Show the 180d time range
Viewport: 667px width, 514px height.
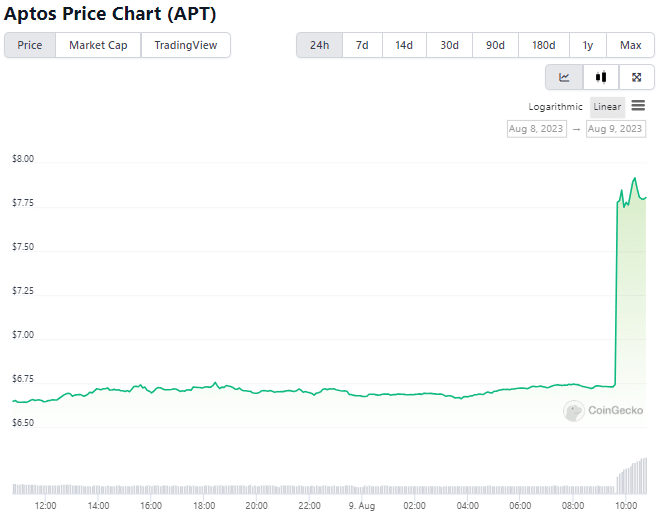[544, 45]
